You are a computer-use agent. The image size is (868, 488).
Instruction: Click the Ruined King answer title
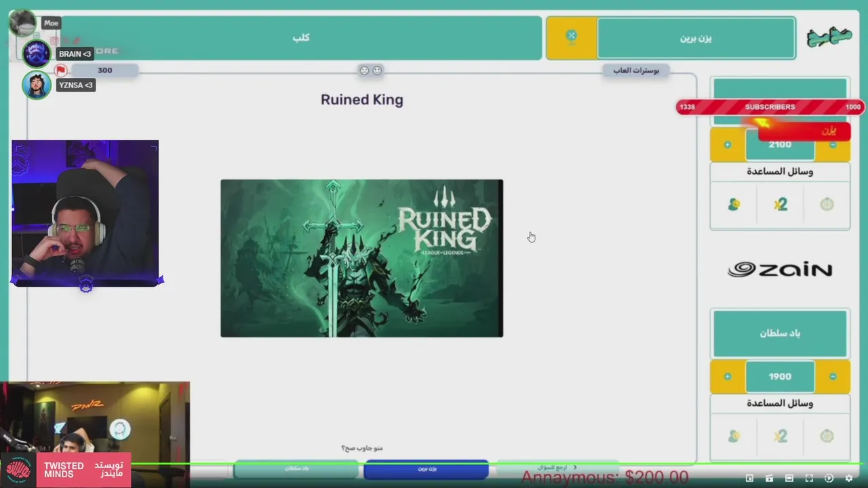coord(361,100)
